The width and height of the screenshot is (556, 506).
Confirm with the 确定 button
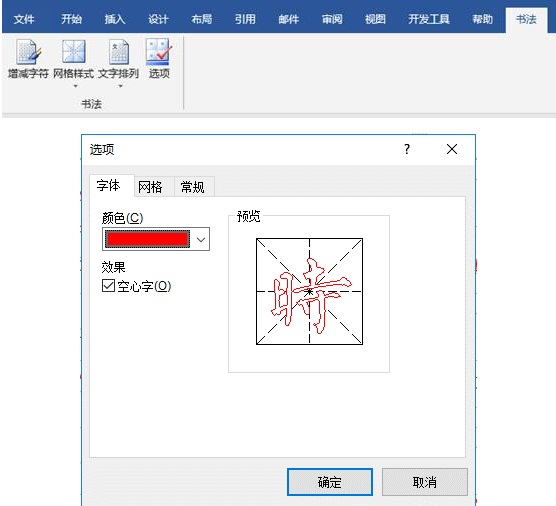[x=330, y=482]
